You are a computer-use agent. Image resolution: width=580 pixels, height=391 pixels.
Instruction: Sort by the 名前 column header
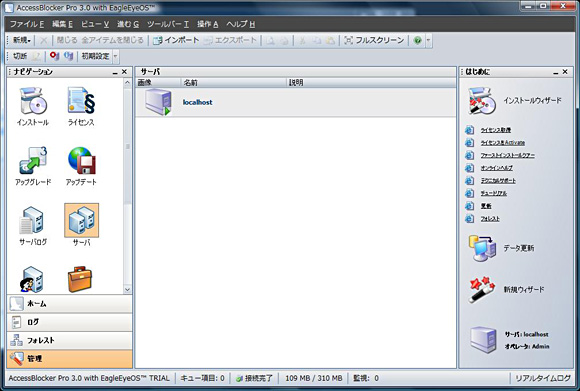tap(233, 82)
